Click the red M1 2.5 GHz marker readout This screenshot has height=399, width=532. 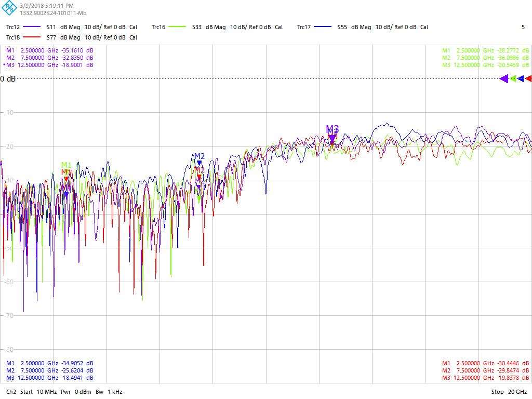tap(486, 363)
